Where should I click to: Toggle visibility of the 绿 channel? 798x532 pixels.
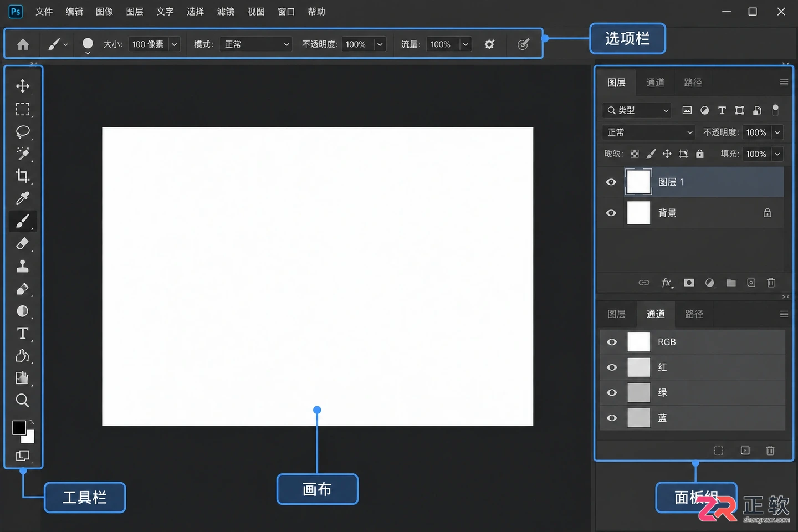point(612,392)
